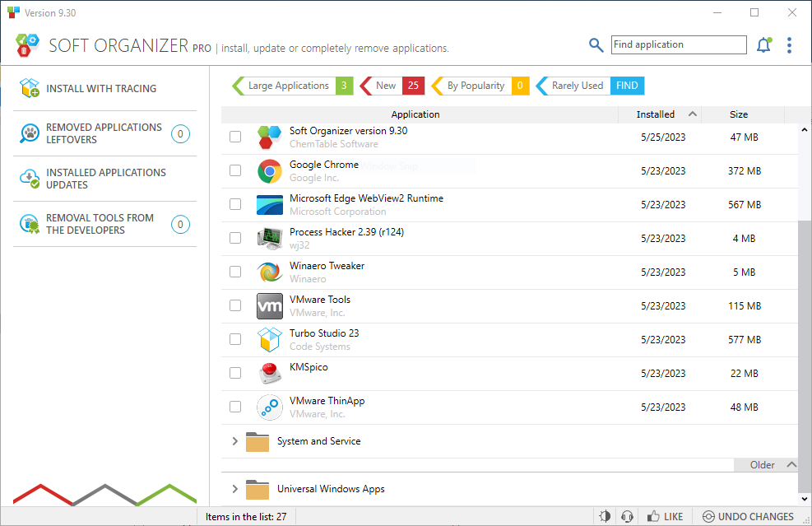Viewport: 812px width, 526px height.
Task: Click the blue FIND button
Action: (x=627, y=86)
